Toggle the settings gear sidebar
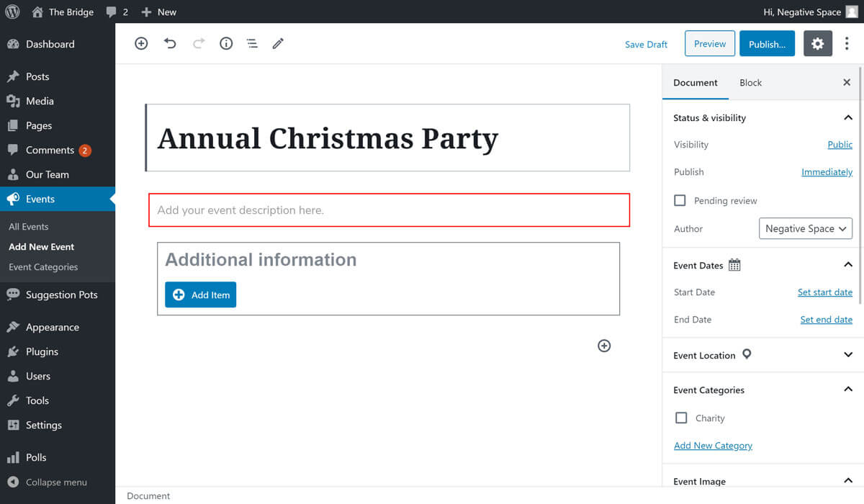864x504 pixels. (x=817, y=44)
